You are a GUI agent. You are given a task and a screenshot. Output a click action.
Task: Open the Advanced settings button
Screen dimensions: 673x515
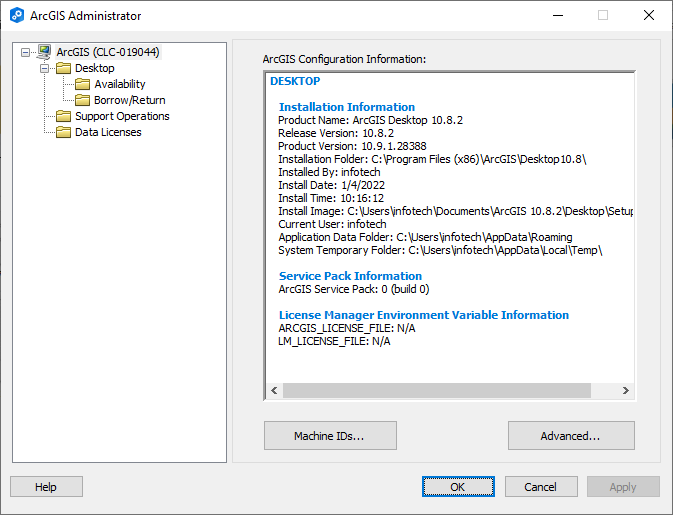coord(571,436)
